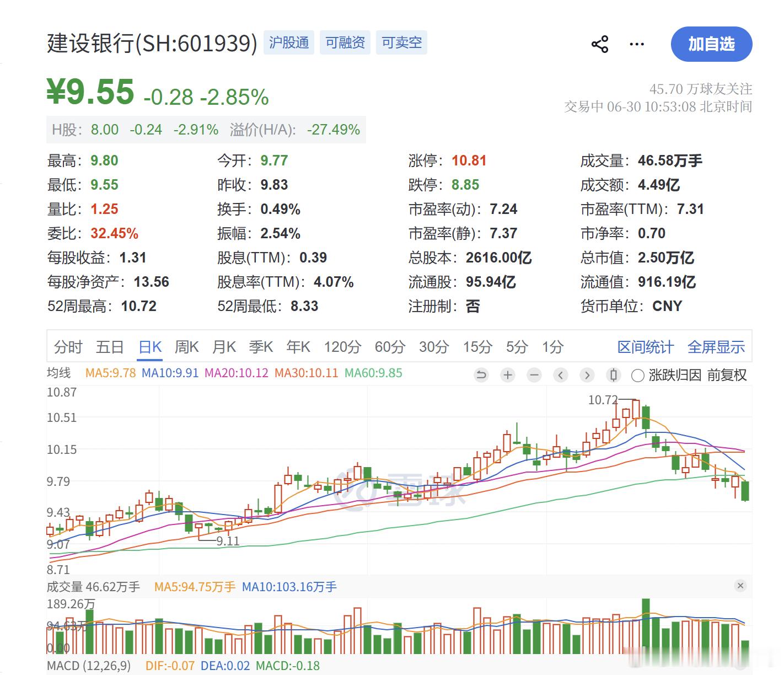Click the MACD (12,26,9) indicator label
Screen dimensions: 784x675
pyautogui.click(x=89, y=666)
